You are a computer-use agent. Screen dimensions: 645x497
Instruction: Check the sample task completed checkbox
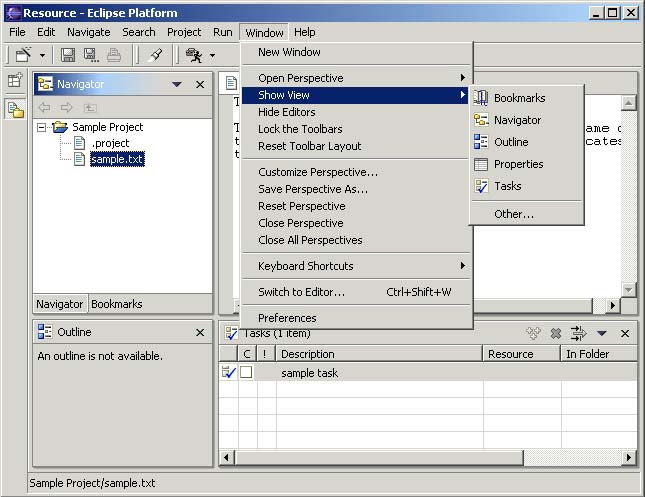[246, 372]
